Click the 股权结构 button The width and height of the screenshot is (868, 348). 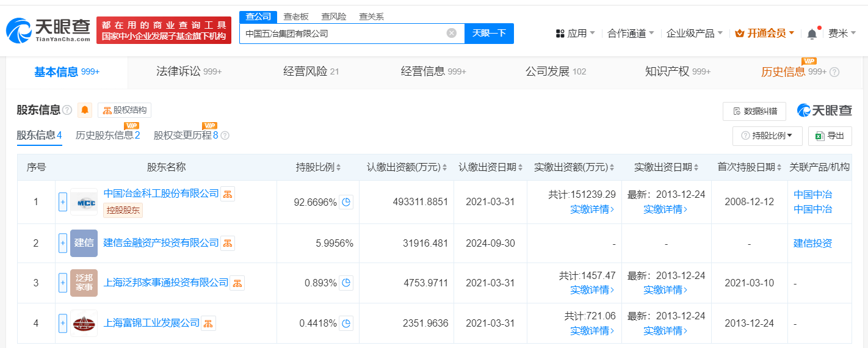point(125,110)
